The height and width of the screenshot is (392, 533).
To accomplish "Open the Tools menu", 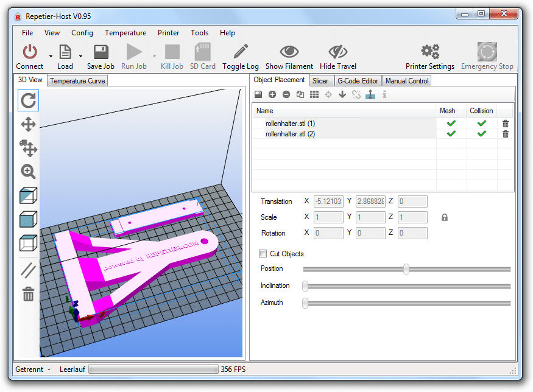I will tap(200, 33).
